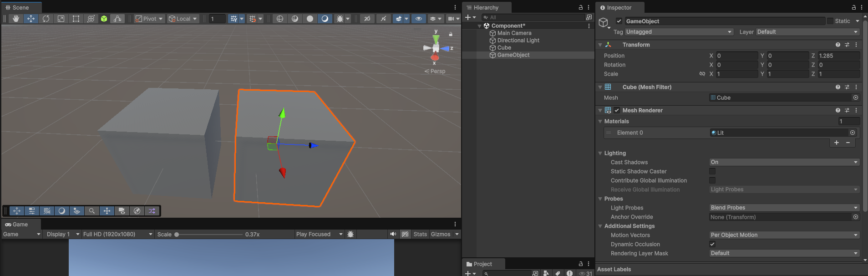
Task: Toggle scene visibility eye icon
Action: click(419, 19)
